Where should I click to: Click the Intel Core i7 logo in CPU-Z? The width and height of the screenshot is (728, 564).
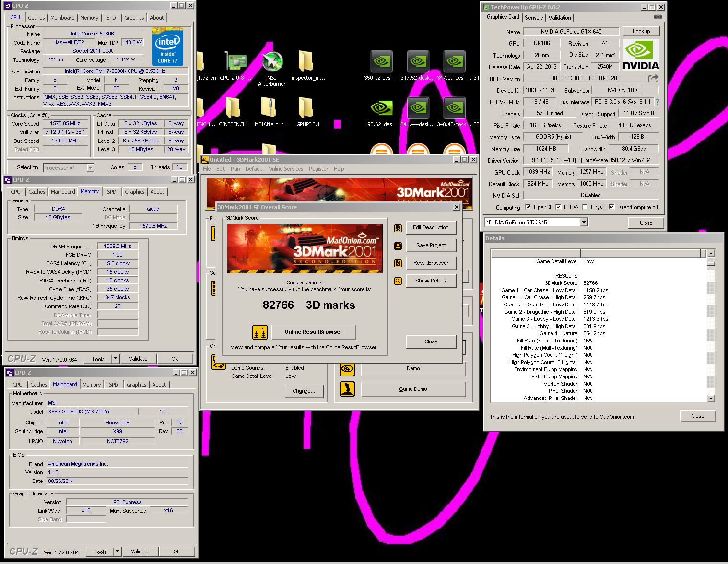pos(167,46)
